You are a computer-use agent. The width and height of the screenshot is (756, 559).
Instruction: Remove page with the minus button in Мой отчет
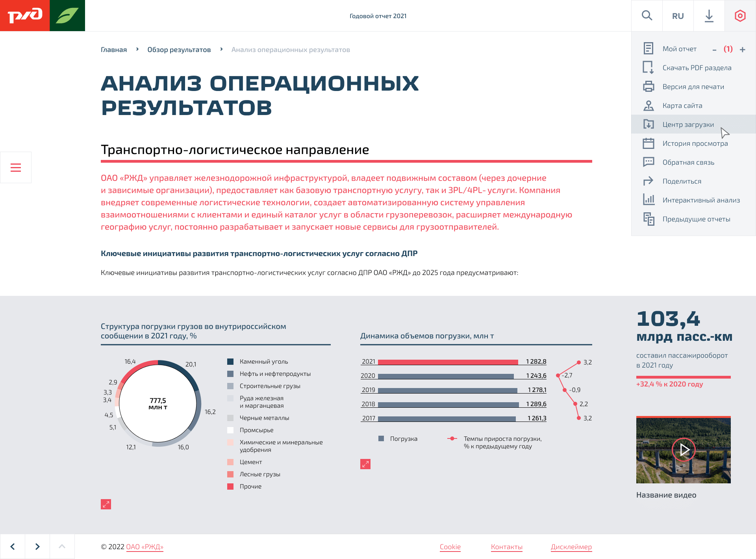[714, 50]
